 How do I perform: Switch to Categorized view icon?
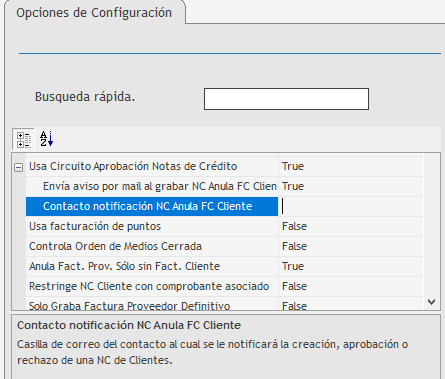click(x=24, y=139)
